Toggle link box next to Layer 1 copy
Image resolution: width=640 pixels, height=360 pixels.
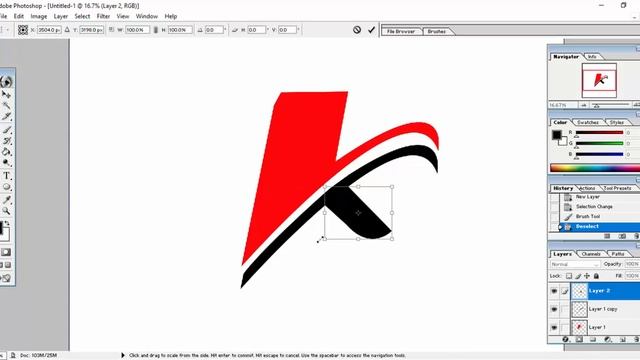[564, 309]
